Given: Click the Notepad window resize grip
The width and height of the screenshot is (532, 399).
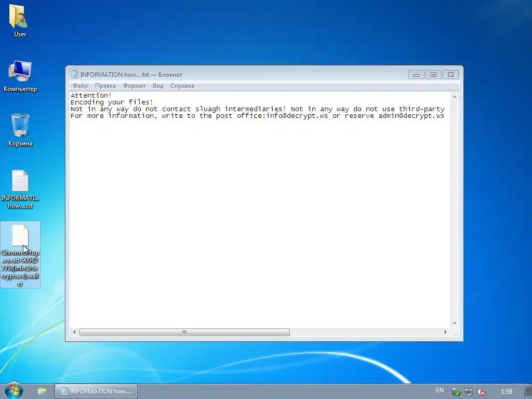Looking at the screenshot, I should click(455, 334).
